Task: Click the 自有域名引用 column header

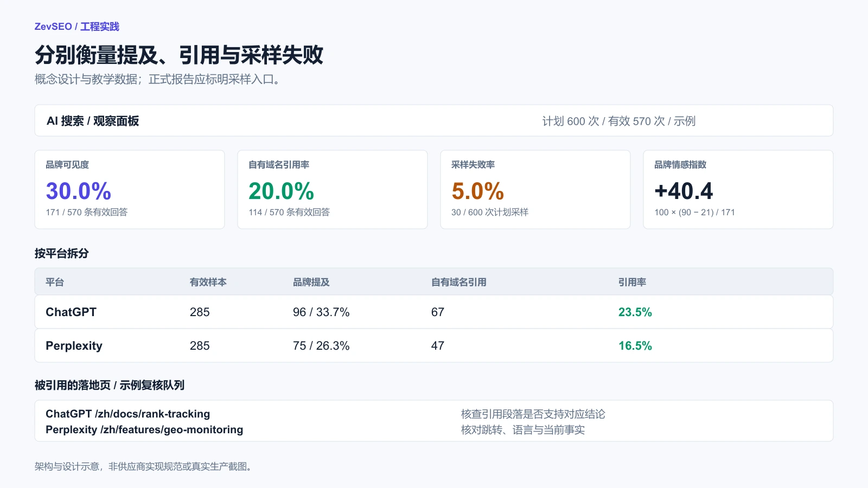Action: [459, 282]
